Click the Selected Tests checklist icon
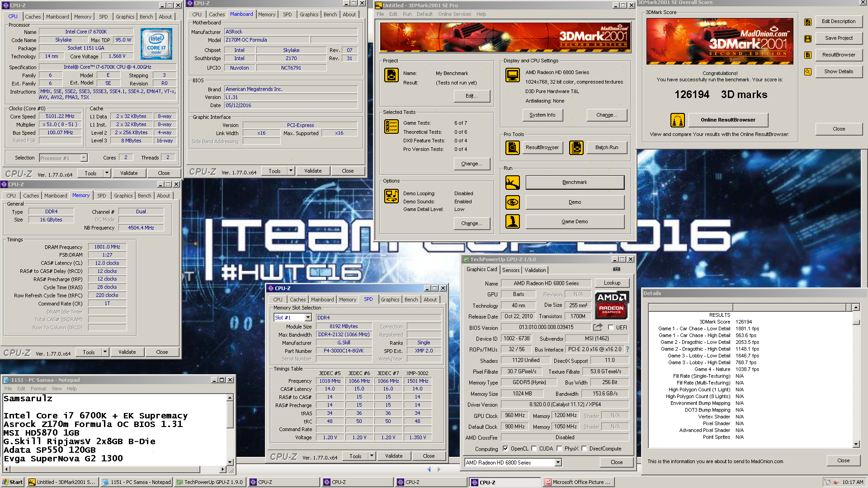Screen dimensions: 868x488 (391, 127)
